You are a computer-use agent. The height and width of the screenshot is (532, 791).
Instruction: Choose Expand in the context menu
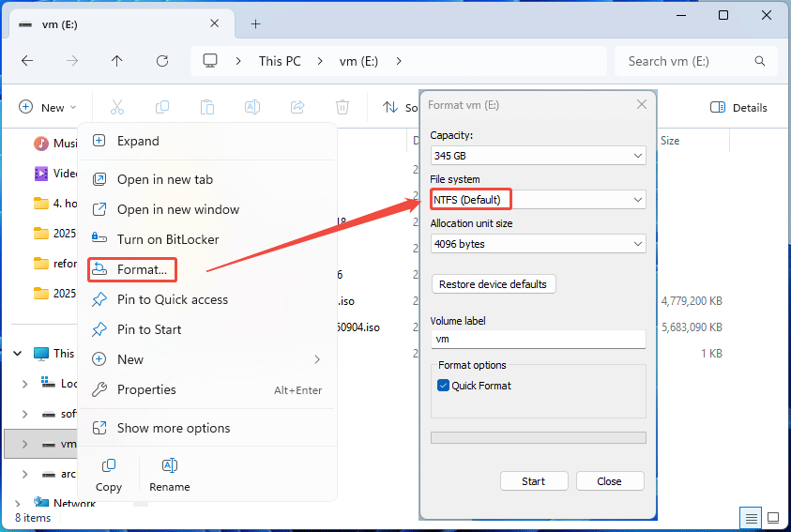[x=206, y=141]
